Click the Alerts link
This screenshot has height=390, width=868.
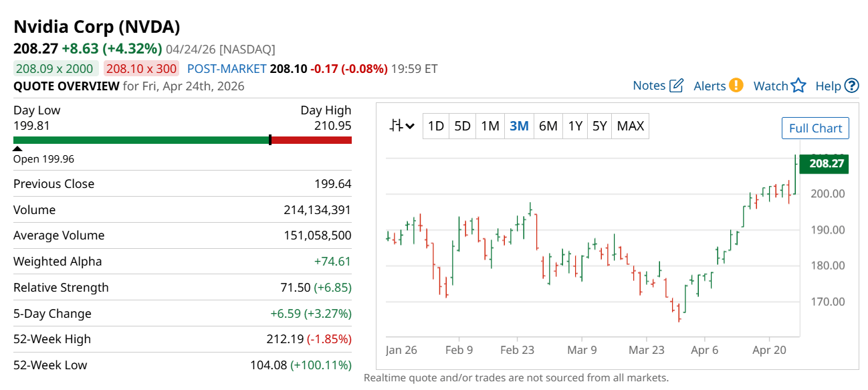coord(710,86)
